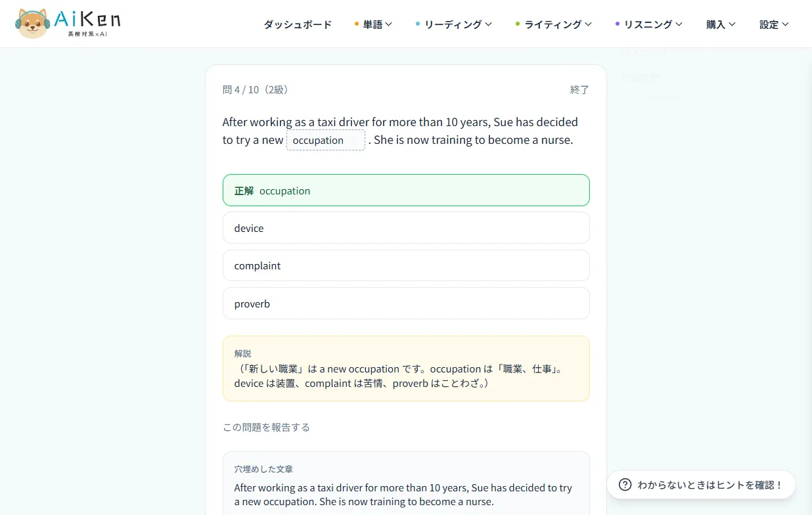This screenshot has height=515, width=812.
Task: Click the question mark hint icon
Action: click(x=625, y=485)
